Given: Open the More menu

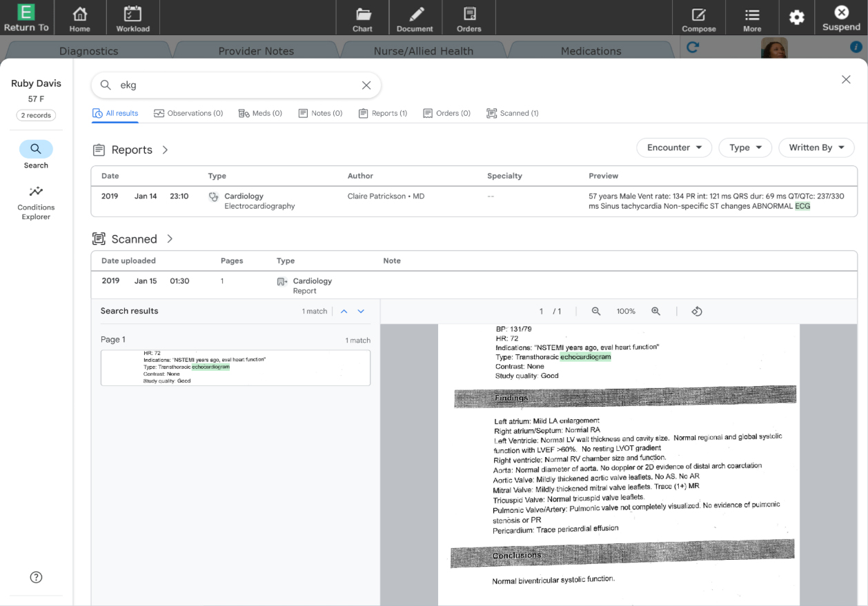Looking at the screenshot, I should click(x=752, y=18).
